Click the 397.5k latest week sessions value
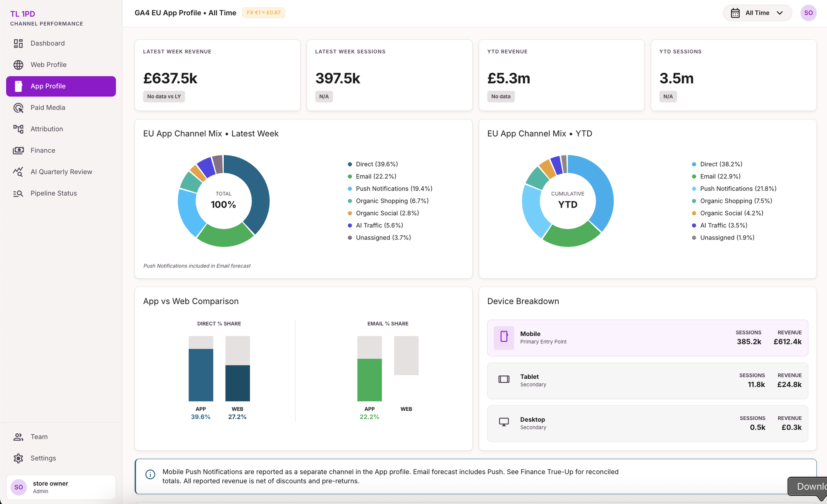This screenshot has width=827, height=504. (338, 78)
